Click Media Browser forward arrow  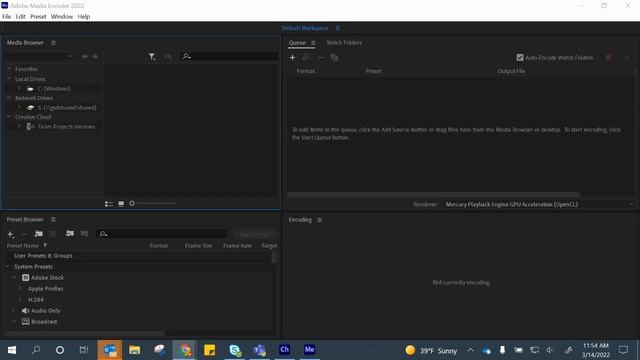coord(95,56)
